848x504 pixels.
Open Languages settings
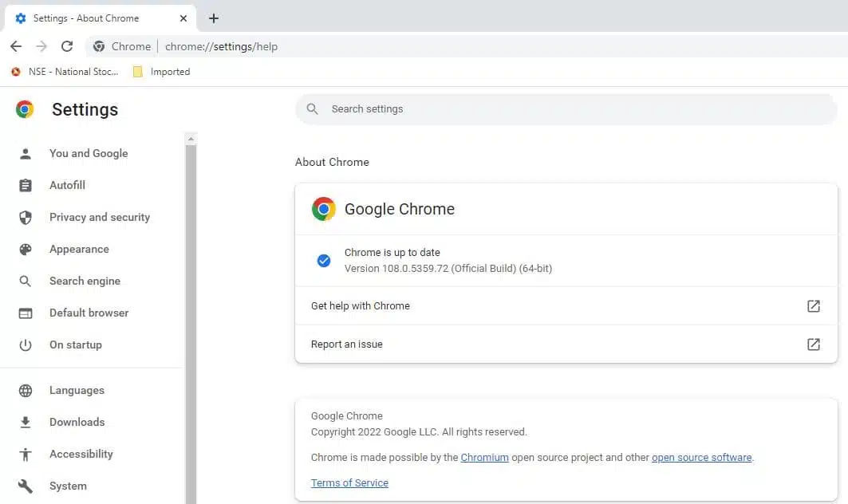(77, 391)
